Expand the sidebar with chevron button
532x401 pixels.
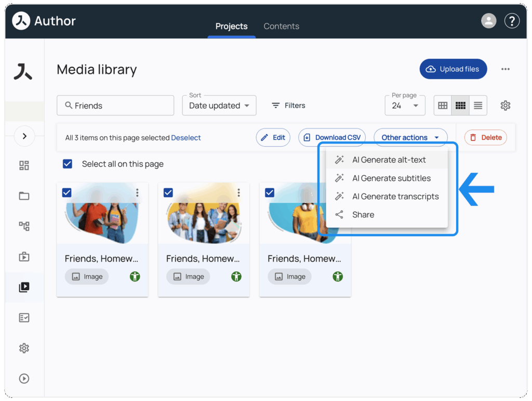[24, 136]
